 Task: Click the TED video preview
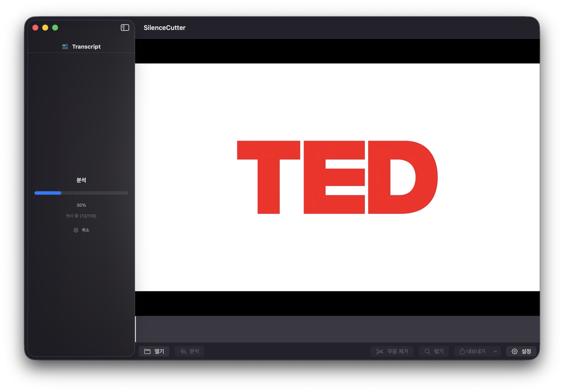[x=337, y=177]
